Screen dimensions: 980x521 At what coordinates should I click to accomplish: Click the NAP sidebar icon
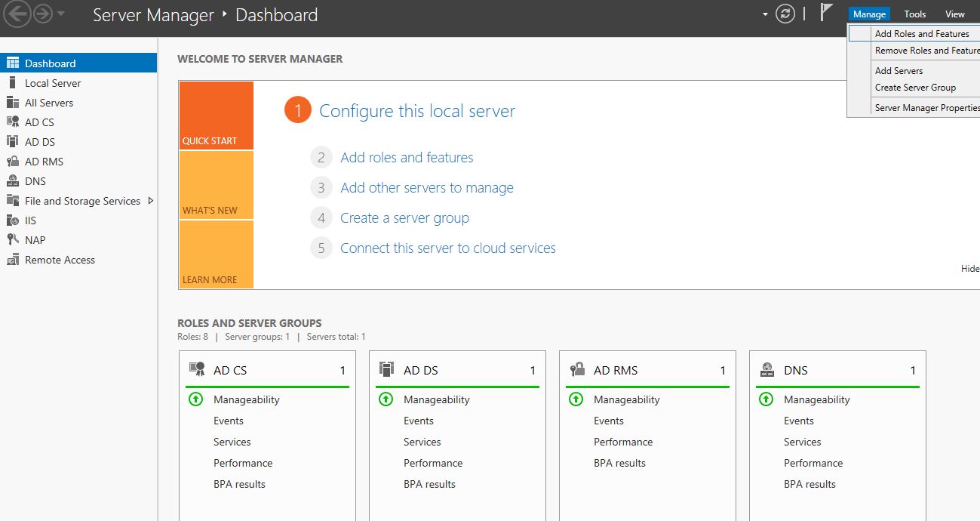pos(13,240)
